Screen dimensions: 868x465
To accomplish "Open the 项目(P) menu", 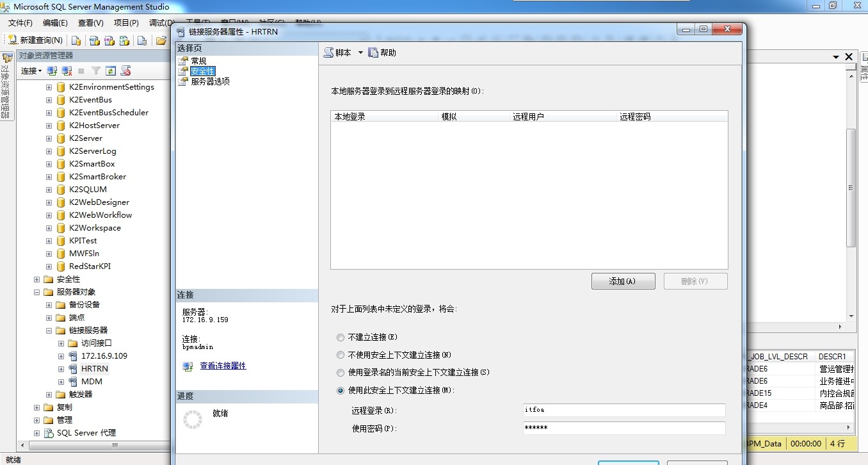I will point(126,22).
